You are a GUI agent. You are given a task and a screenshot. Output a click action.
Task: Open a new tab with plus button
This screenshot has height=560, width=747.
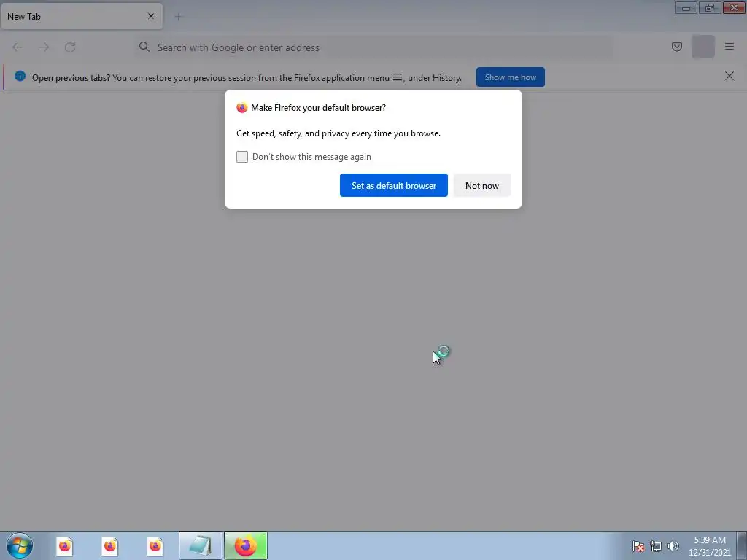[x=178, y=17]
